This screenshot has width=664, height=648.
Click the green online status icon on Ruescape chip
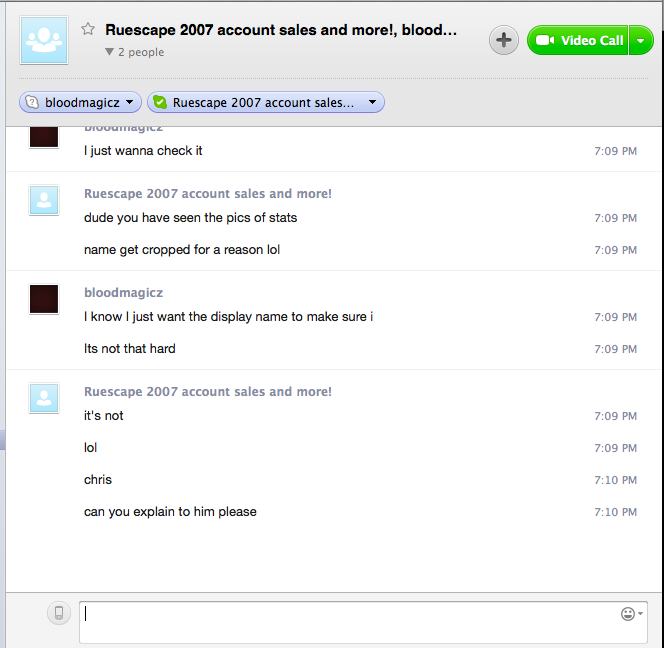tap(160, 102)
